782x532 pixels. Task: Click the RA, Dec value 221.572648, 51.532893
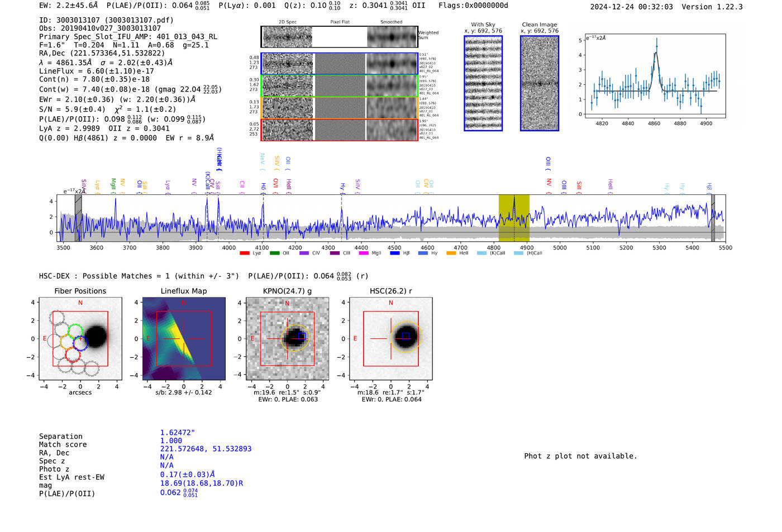pos(206,449)
